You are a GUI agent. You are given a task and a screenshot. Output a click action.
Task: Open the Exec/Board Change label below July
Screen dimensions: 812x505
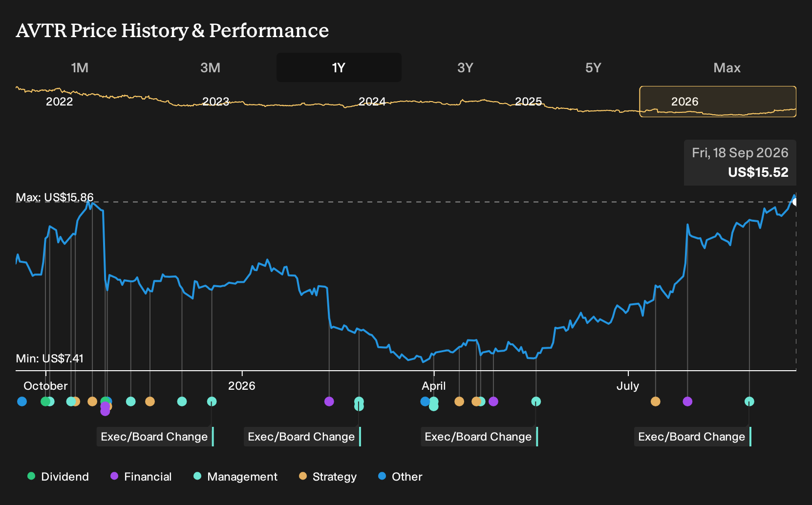point(693,437)
